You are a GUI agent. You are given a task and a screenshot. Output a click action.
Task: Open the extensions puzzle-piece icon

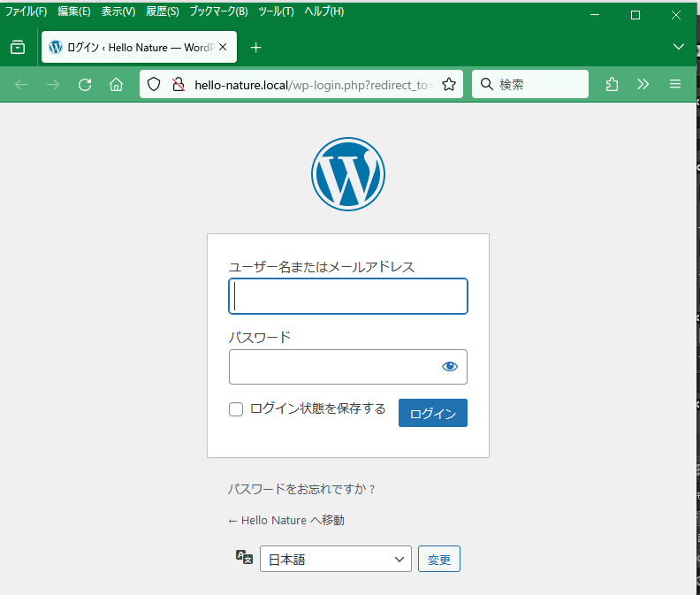point(612,85)
